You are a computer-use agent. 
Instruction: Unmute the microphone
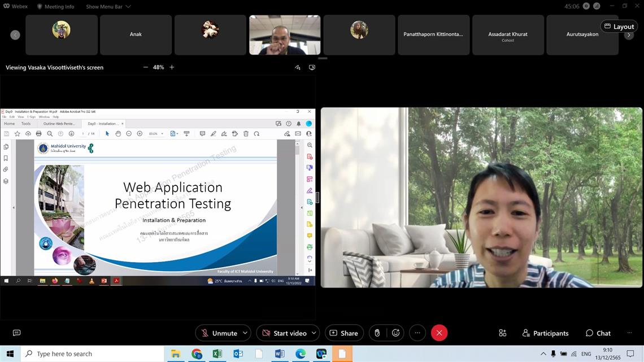219,333
